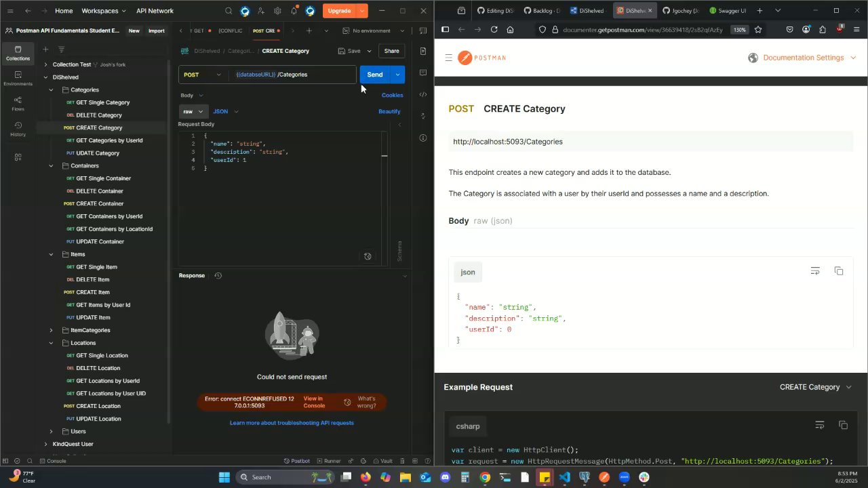Open the Body tab dropdown
The width and height of the screenshot is (868, 488).
click(x=191, y=96)
